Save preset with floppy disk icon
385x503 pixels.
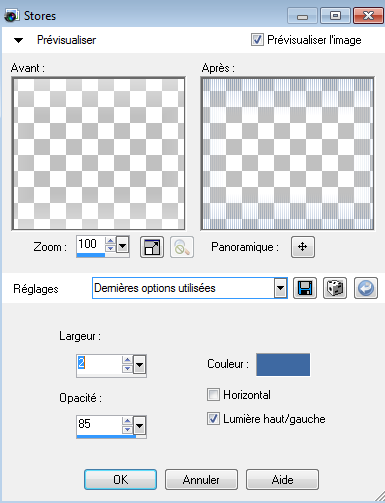(x=305, y=288)
